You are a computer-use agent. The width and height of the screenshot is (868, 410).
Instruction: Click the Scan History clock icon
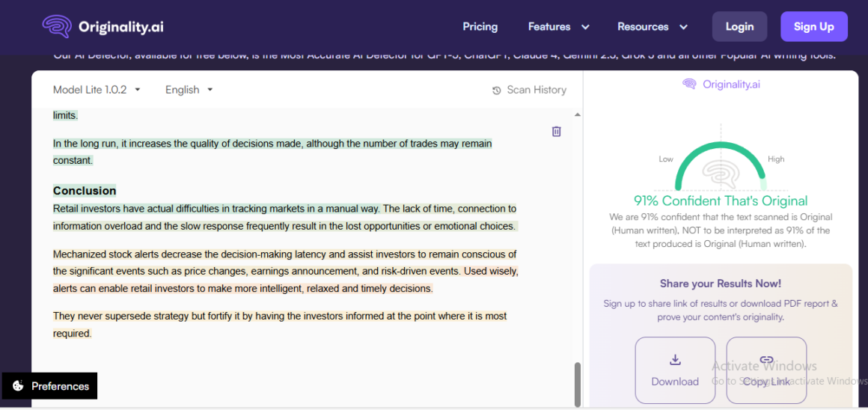496,91
